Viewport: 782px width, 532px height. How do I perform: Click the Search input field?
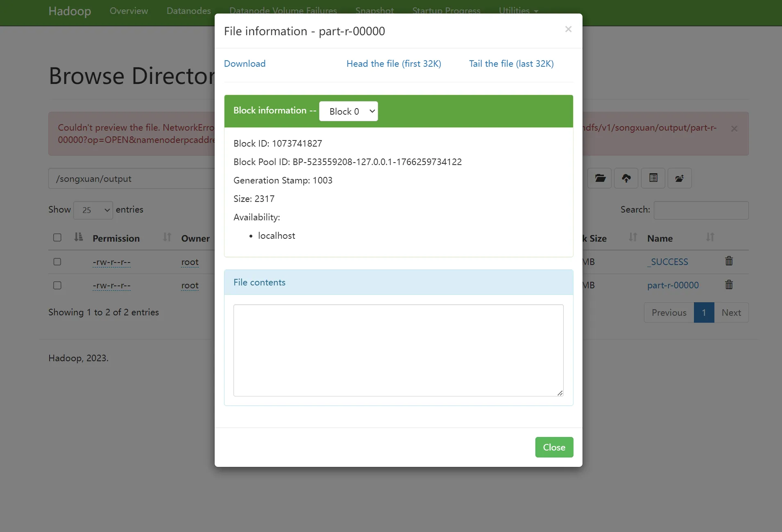point(701,210)
